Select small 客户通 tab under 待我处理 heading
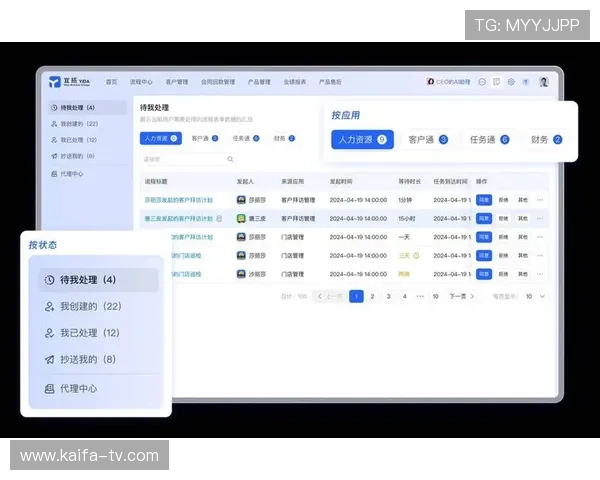Image resolution: width=600 pixels, height=480 pixels. (x=205, y=139)
